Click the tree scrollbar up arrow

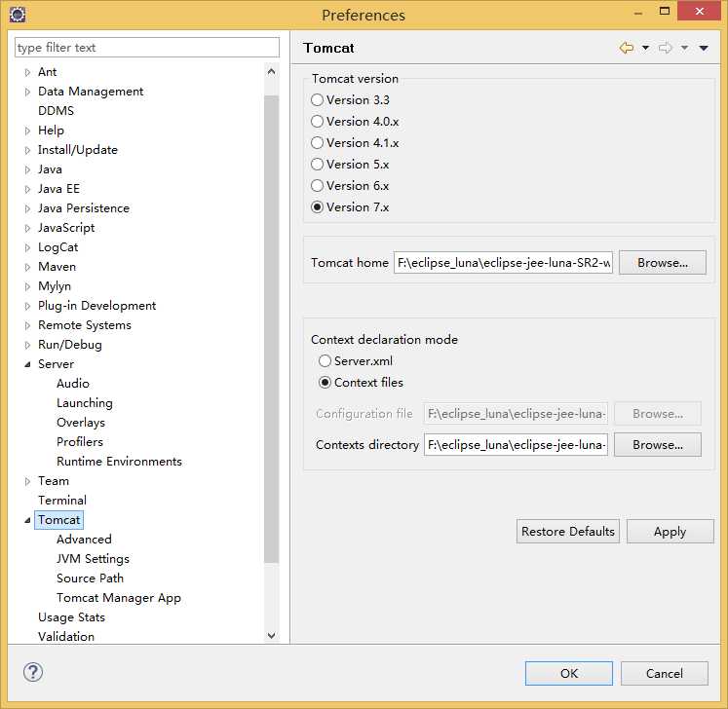coord(272,71)
